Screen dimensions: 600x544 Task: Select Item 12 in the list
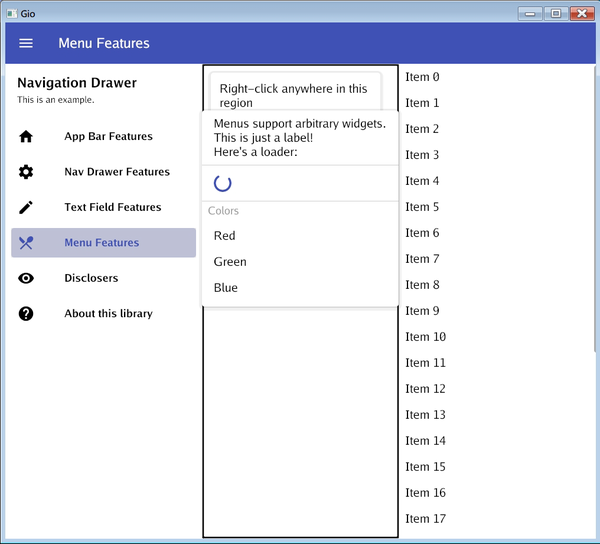(x=425, y=389)
